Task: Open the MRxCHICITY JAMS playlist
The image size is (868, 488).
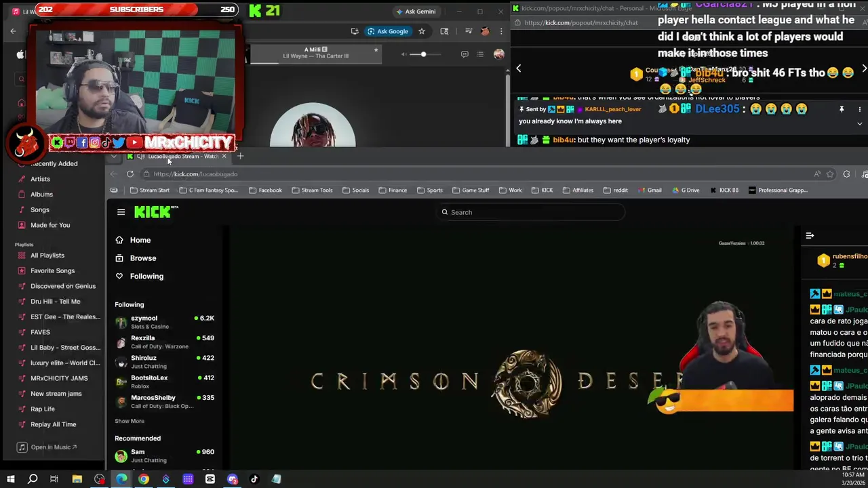Action: (x=59, y=378)
